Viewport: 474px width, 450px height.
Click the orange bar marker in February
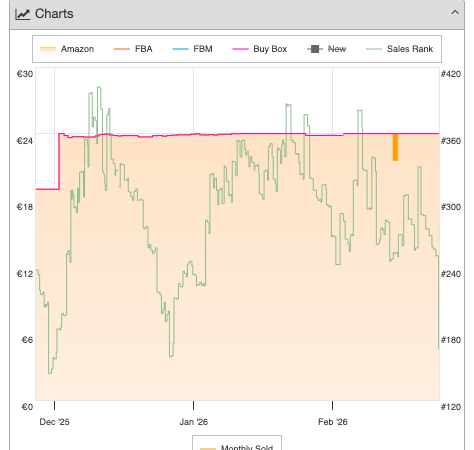click(x=395, y=147)
